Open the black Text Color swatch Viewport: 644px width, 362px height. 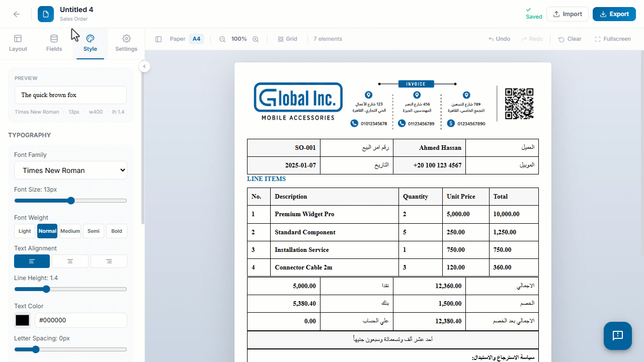tap(22, 320)
